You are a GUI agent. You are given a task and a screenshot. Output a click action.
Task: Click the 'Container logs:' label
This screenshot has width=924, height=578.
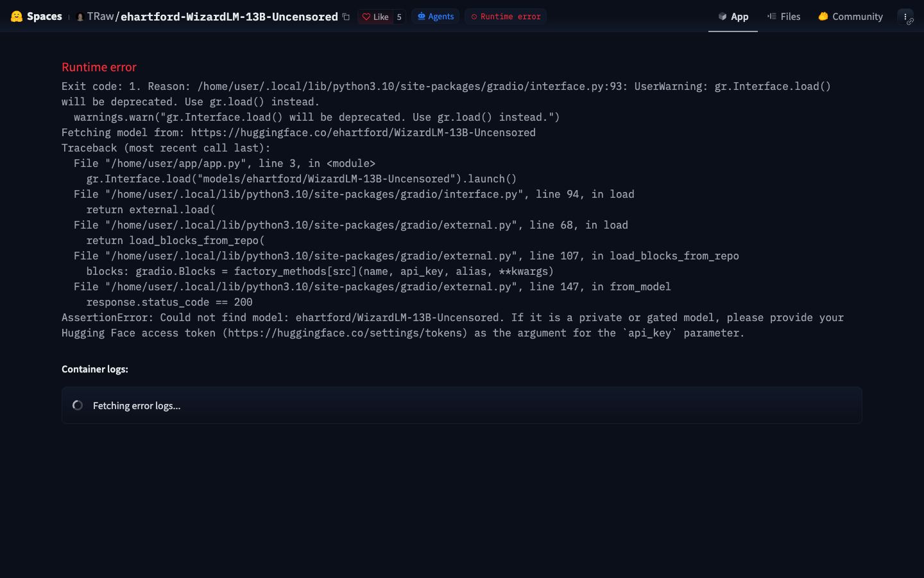coord(95,369)
